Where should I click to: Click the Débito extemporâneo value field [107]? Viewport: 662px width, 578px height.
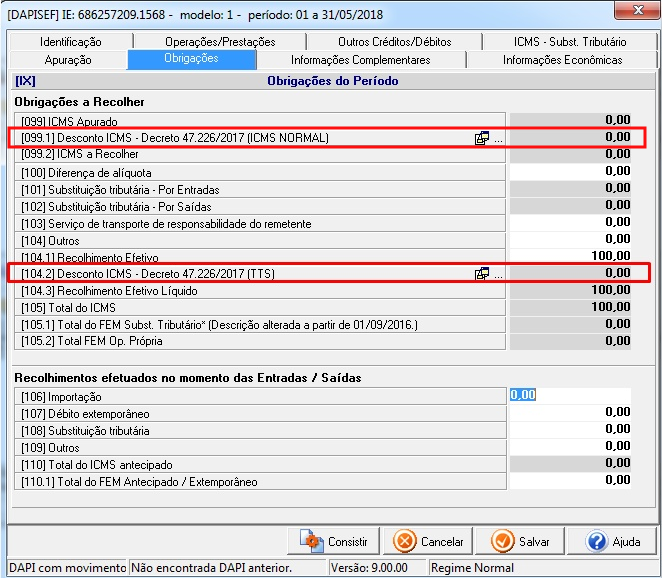571,412
